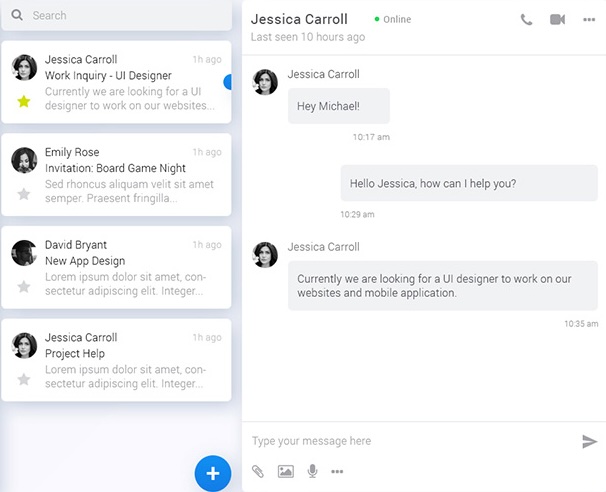Click the send message arrow icon

click(x=589, y=441)
